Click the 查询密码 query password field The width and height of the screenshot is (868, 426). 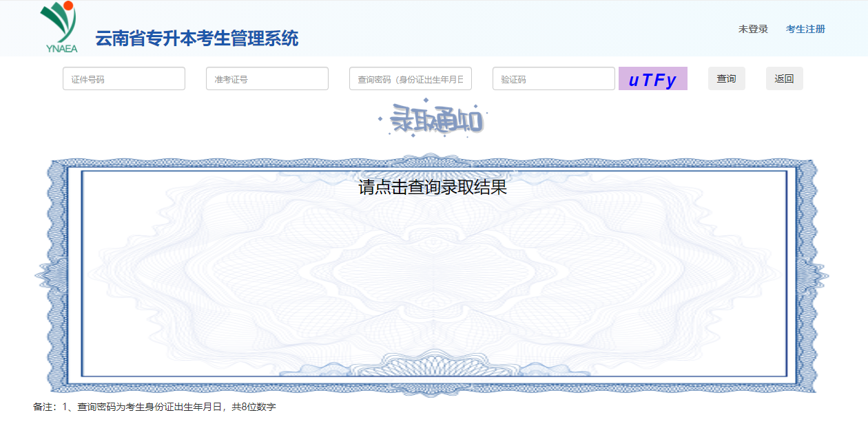(x=410, y=78)
